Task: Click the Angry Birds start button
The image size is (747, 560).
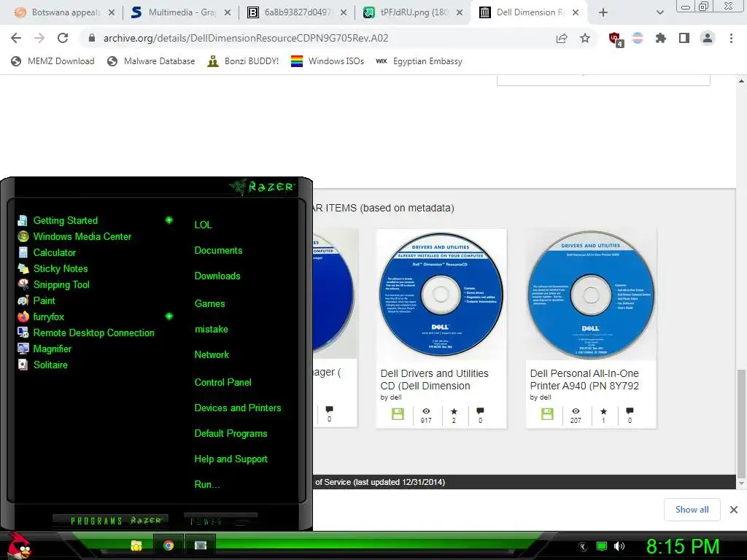Action: [18, 545]
